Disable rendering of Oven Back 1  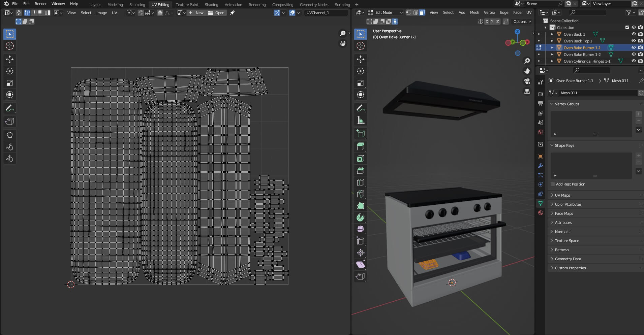[x=640, y=34]
